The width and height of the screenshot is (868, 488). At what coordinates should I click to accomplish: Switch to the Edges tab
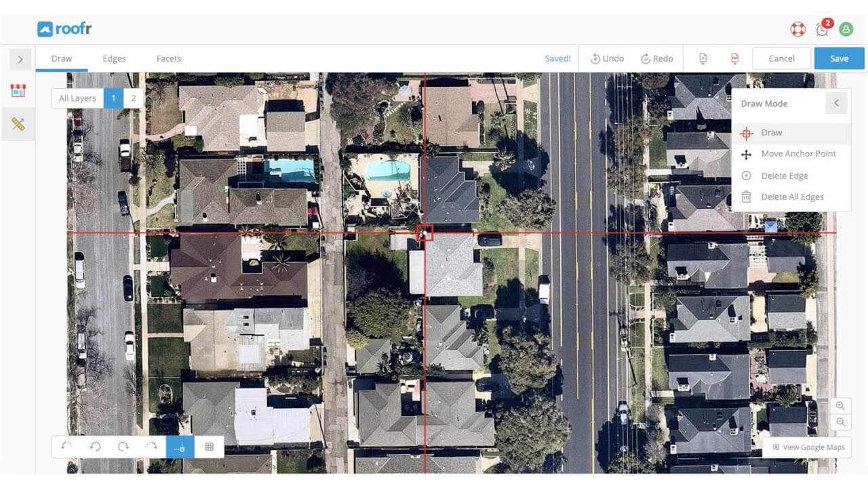114,58
